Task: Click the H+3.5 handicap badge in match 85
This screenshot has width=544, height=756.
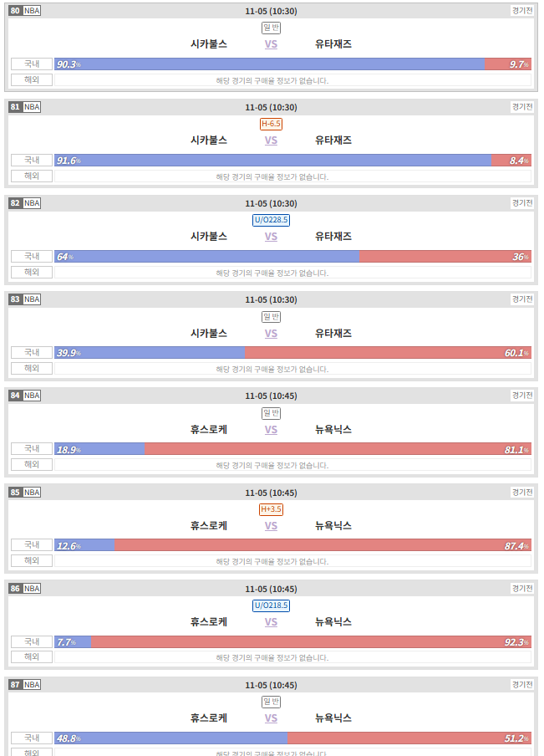Action: click(x=271, y=509)
